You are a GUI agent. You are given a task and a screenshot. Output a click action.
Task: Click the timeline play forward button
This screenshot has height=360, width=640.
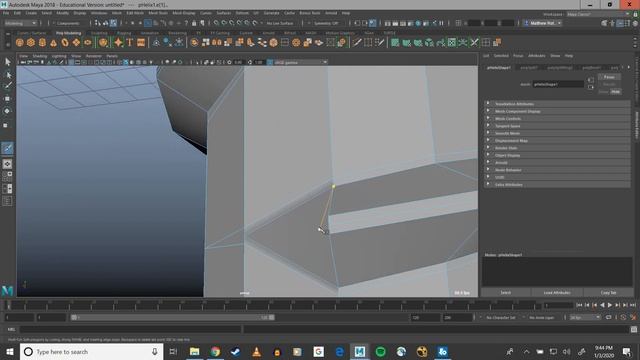(610, 305)
